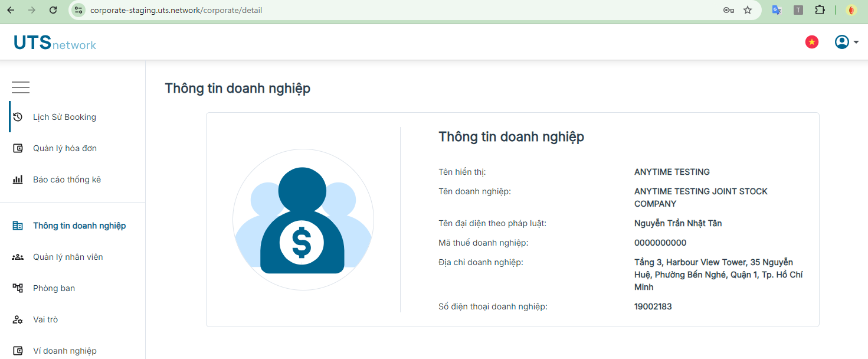Click the Lịch Sử Booking history icon
Image resolution: width=868 pixels, height=359 pixels.
(x=18, y=117)
